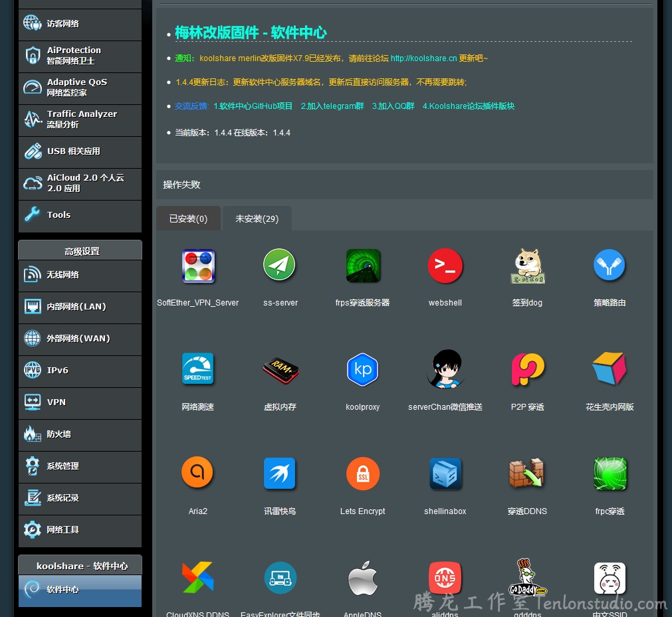The image size is (672, 617).
Task: Click the Aria2 orange icon
Action: [x=197, y=472]
